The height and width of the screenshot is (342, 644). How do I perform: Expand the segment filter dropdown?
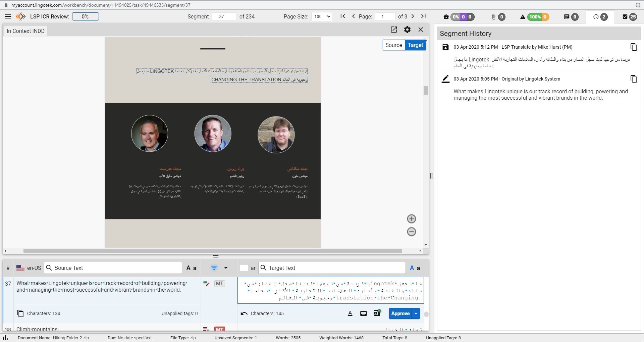(226, 268)
